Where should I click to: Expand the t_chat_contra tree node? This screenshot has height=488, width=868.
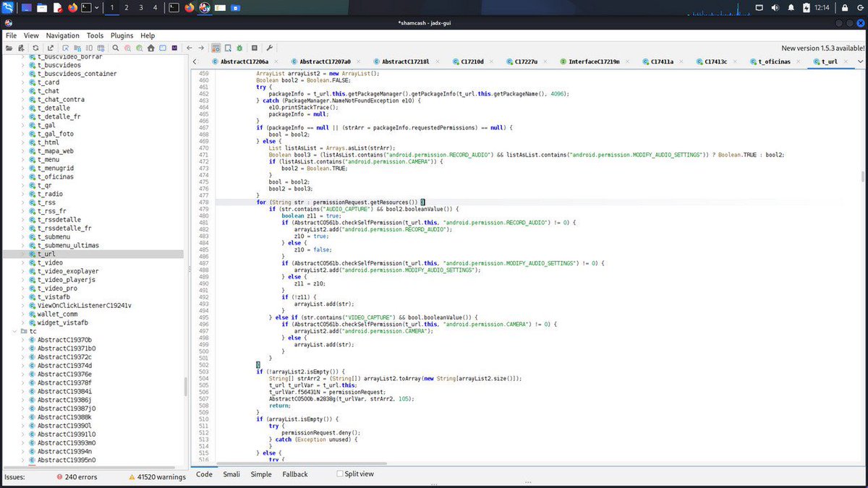(x=22, y=100)
